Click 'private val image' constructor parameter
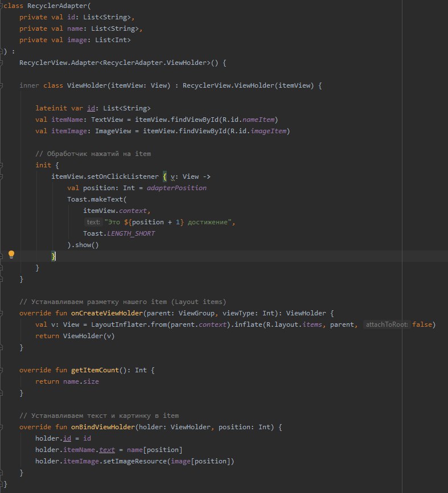 click(53, 40)
